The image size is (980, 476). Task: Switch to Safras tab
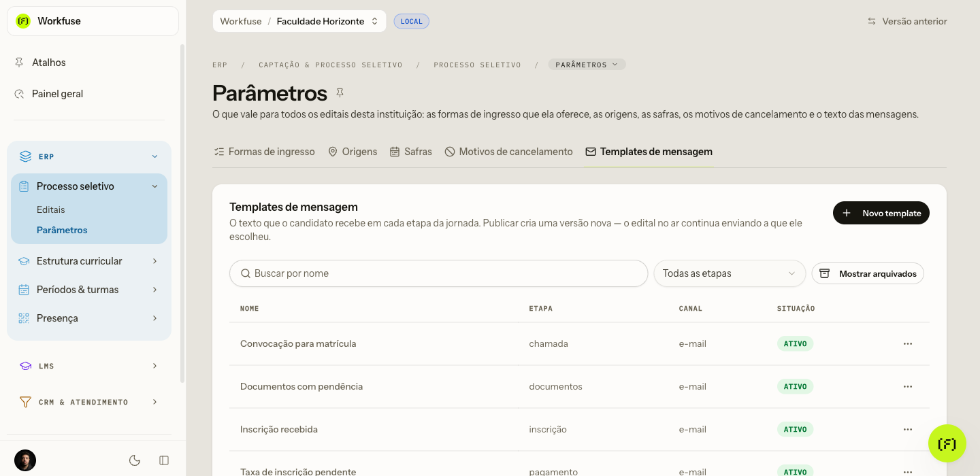pos(411,152)
